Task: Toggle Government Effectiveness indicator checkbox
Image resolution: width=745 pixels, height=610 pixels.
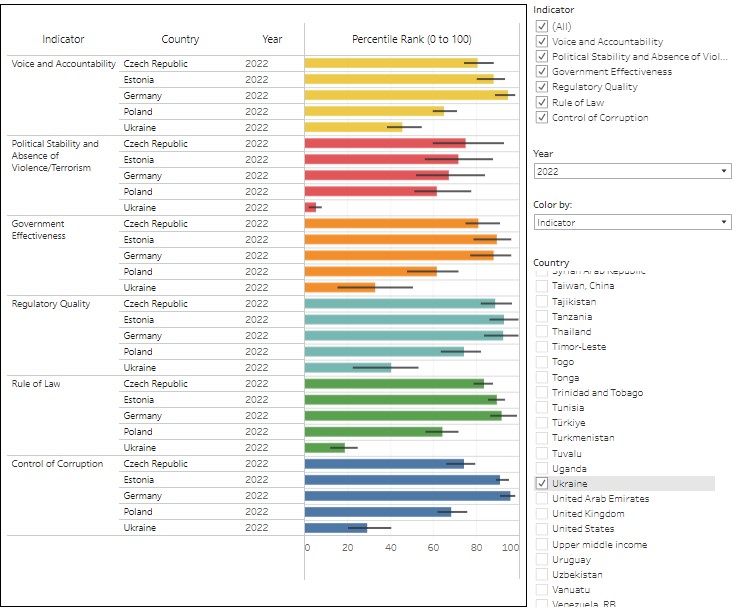Action: click(542, 72)
